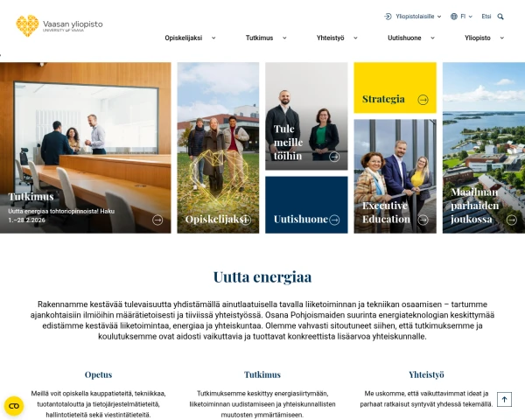The height and width of the screenshot is (420, 525).
Task: Click the arrow icon on Executive Education card
Action: point(423,220)
